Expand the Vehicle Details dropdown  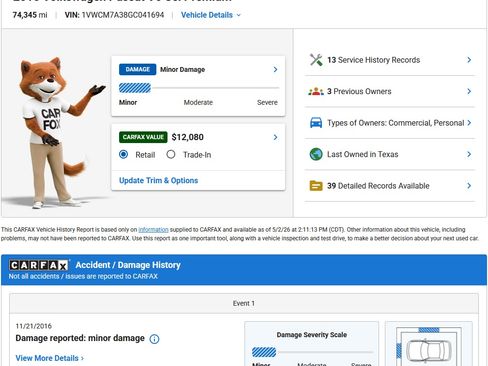tap(211, 15)
